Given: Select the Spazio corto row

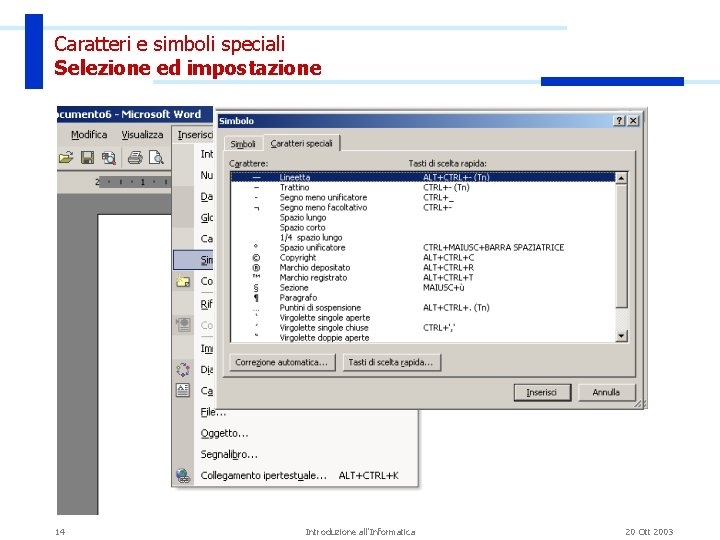Looking at the screenshot, I should [x=422, y=228].
